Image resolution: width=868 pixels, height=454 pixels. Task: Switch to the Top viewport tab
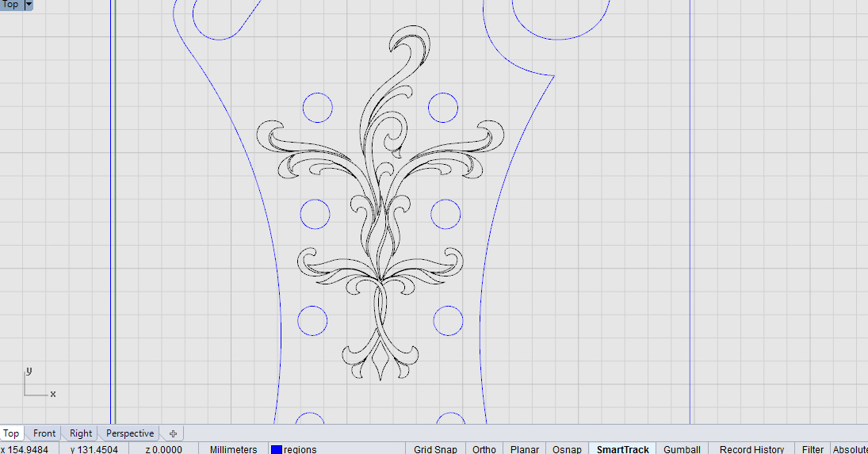[x=11, y=433]
